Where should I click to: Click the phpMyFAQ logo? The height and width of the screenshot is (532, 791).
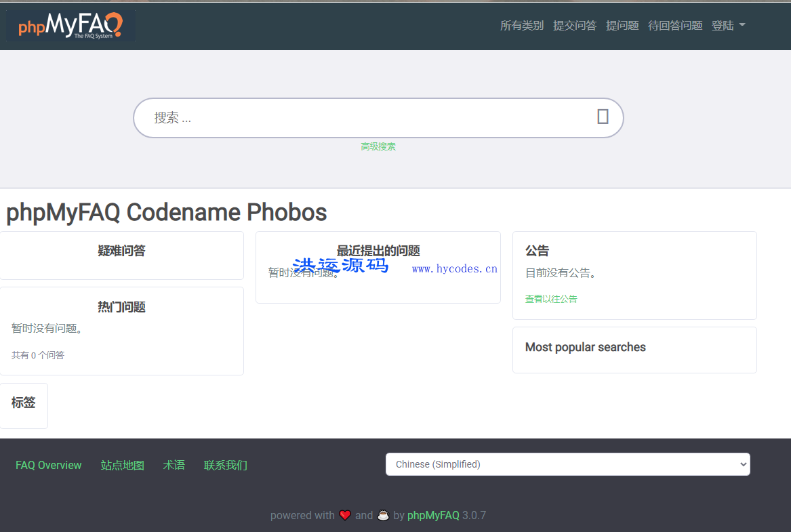coord(70,26)
